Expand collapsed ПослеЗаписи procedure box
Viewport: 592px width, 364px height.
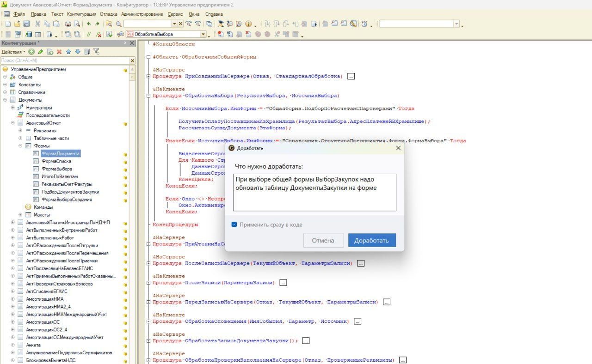[x=283, y=283]
